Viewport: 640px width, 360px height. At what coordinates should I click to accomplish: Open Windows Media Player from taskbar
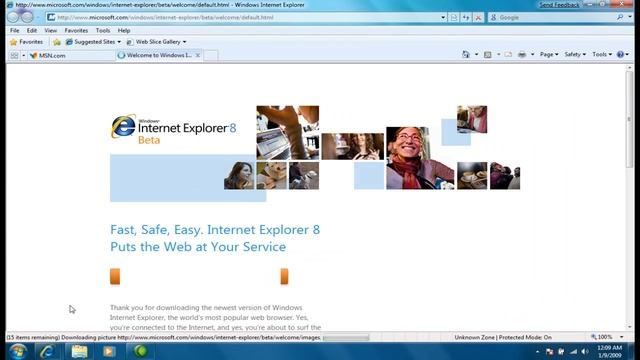pos(109,351)
